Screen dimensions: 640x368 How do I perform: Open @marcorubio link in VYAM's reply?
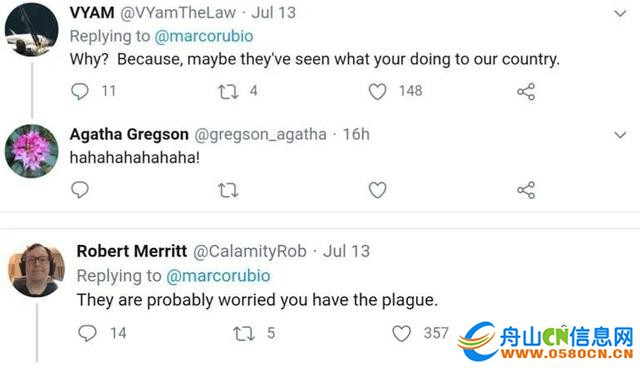(x=204, y=36)
